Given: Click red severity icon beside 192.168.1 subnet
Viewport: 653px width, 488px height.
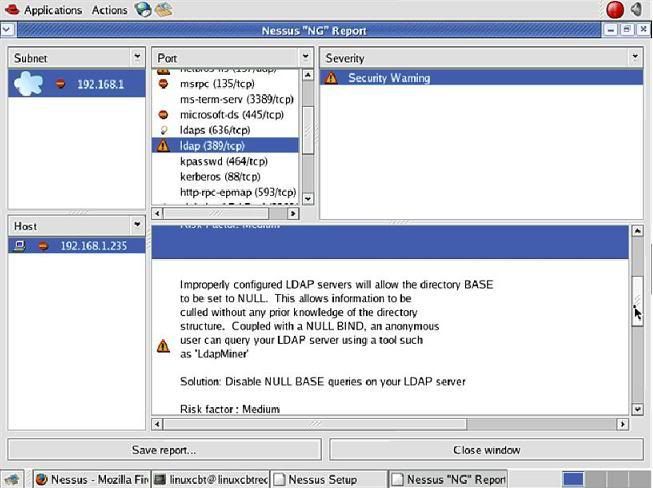Looking at the screenshot, I should click(61, 84).
